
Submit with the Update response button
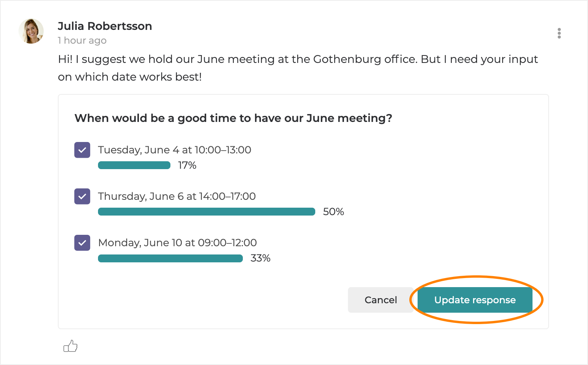(x=475, y=300)
